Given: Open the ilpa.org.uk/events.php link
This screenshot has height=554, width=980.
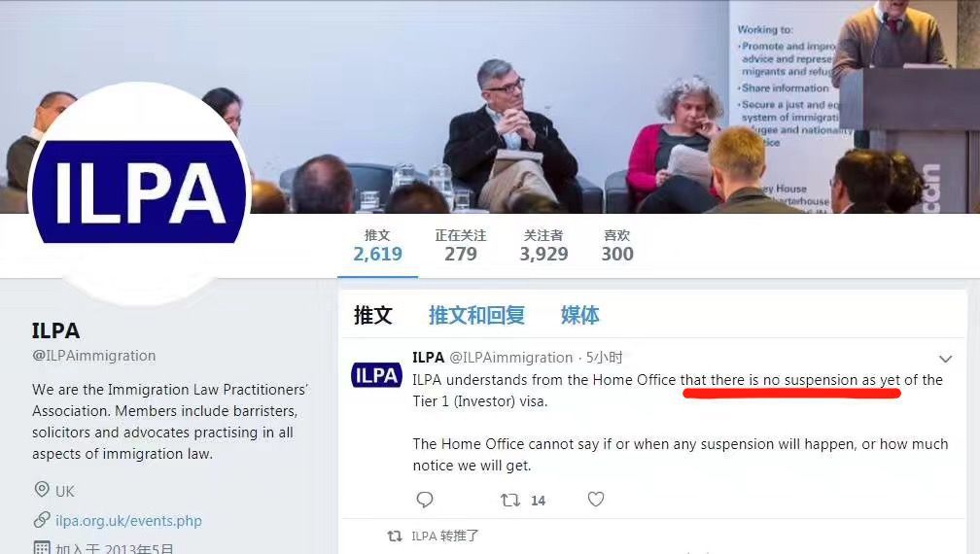Looking at the screenshot, I should point(128,520).
